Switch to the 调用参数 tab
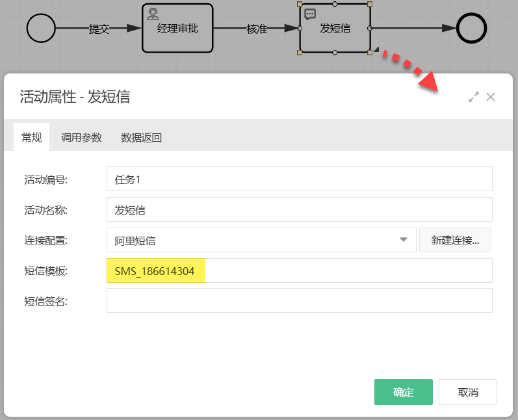Screen dimensions: 518x420 (81, 137)
